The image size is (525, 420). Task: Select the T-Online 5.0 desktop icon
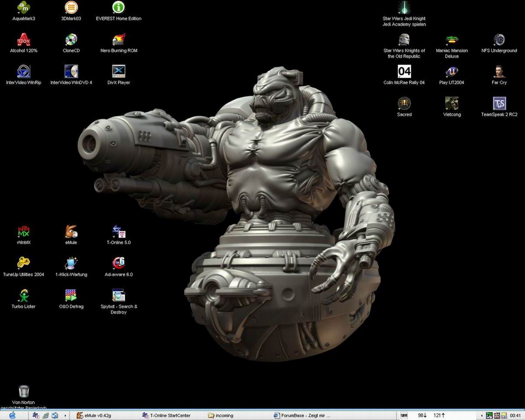coord(119,232)
